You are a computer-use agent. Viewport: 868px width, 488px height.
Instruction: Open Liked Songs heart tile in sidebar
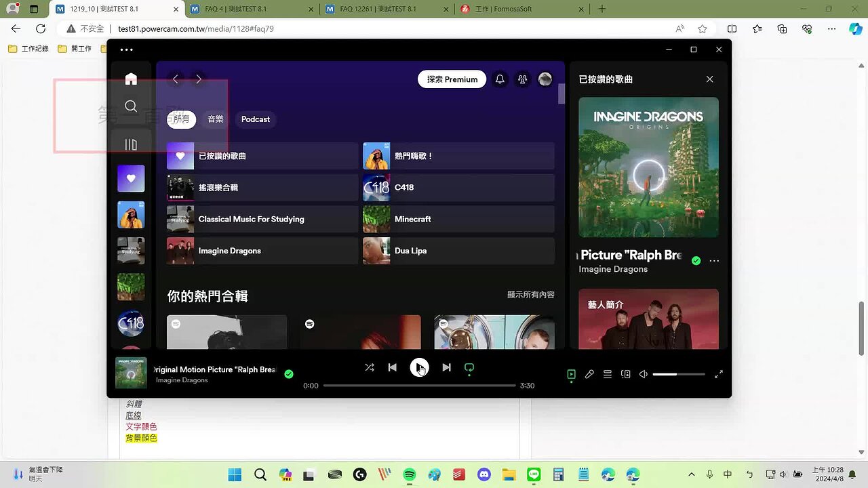pyautogui.click(x=131, y=178)
